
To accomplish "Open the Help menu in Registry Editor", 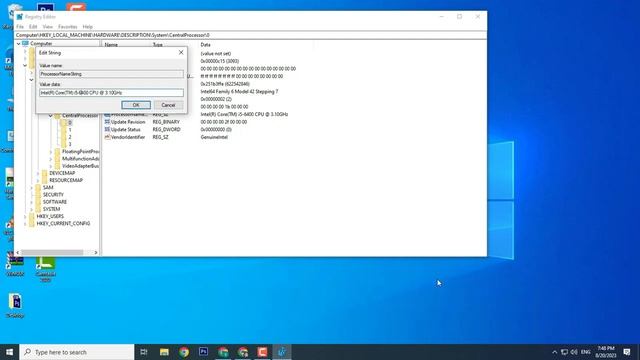I will 88,27.
